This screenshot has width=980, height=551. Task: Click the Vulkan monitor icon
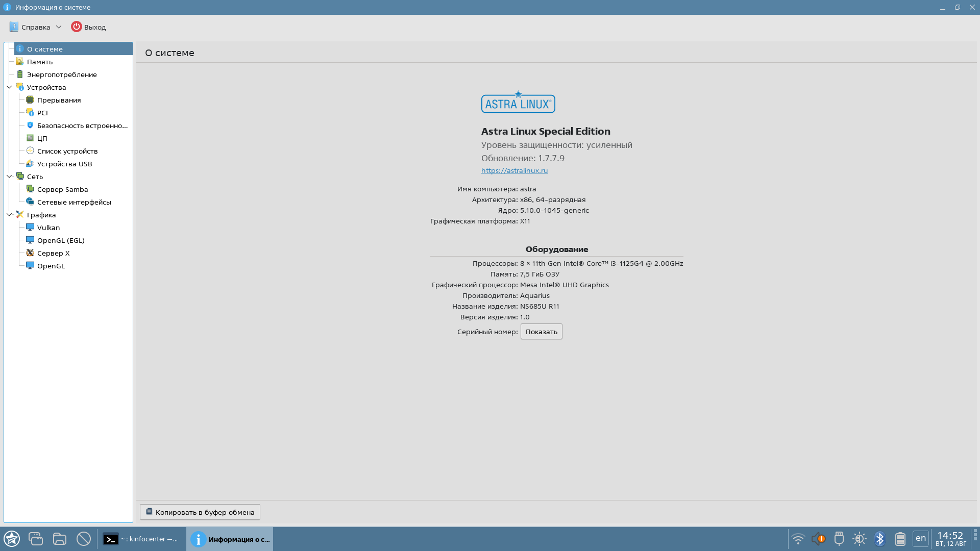pyautogui.click(x=30, y=228)
